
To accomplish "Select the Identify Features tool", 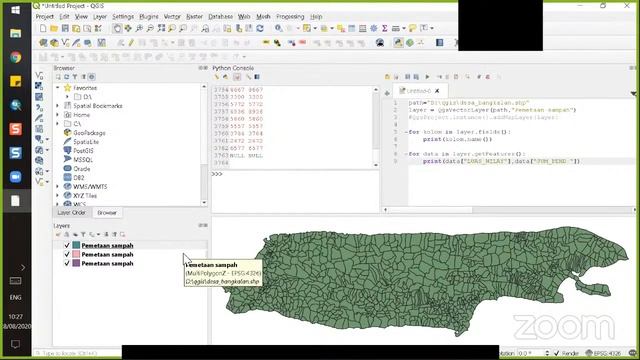I will (x=278, y=29).
